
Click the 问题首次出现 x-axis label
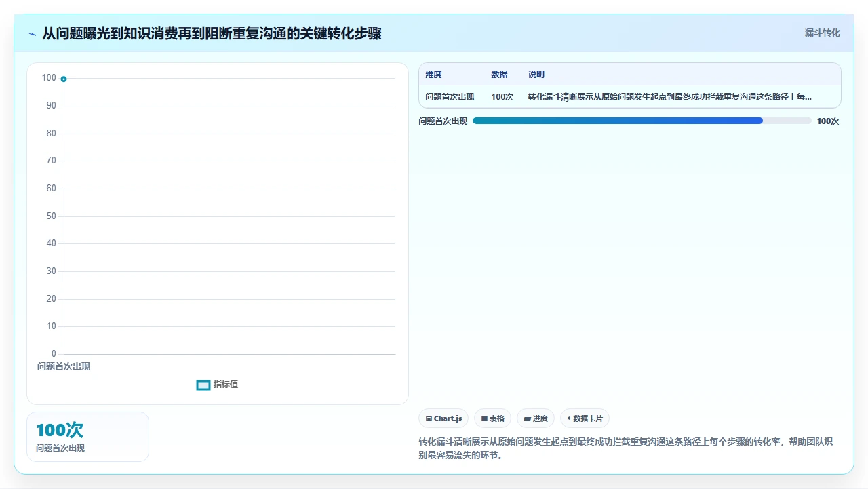pyautogui.click(x=64, y=366)
